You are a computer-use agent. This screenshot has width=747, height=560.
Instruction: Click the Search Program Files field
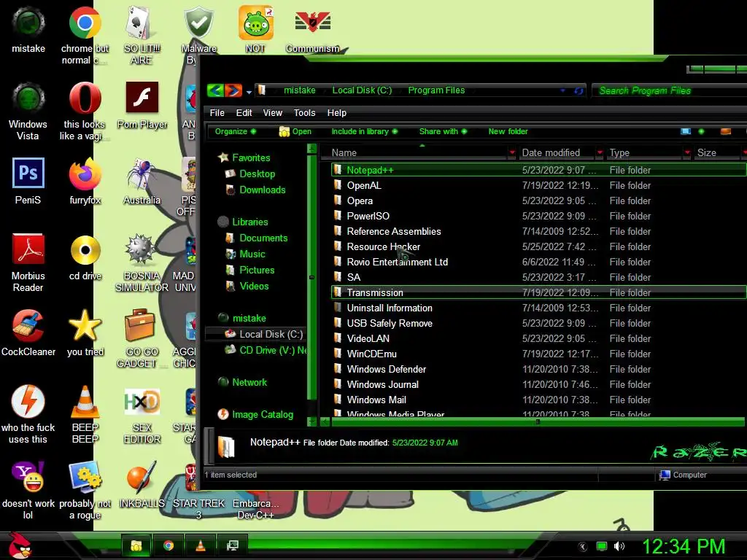point(668,90)
